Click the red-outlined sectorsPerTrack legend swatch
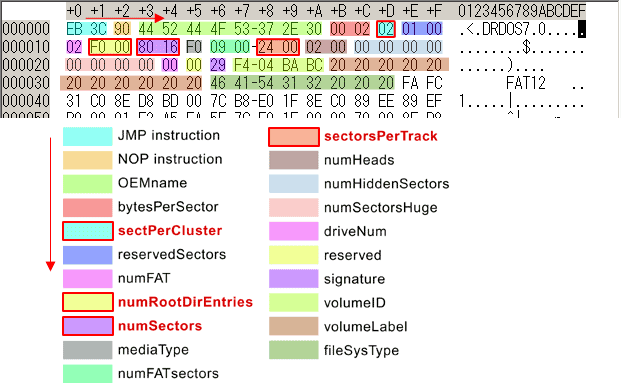621x389 pixels. click(x=294, y=137)
